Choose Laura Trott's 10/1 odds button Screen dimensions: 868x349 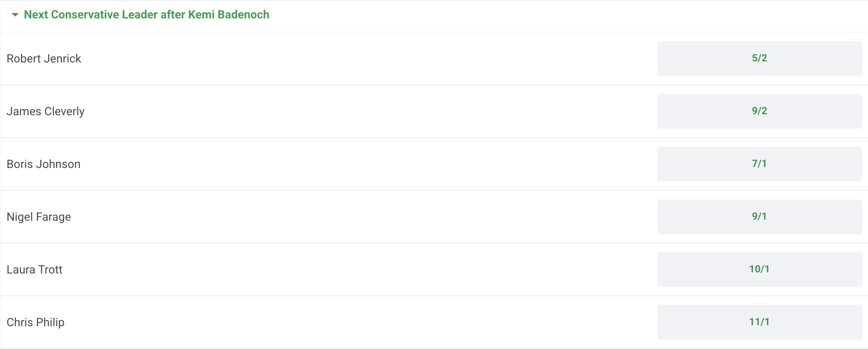[759, 270]
